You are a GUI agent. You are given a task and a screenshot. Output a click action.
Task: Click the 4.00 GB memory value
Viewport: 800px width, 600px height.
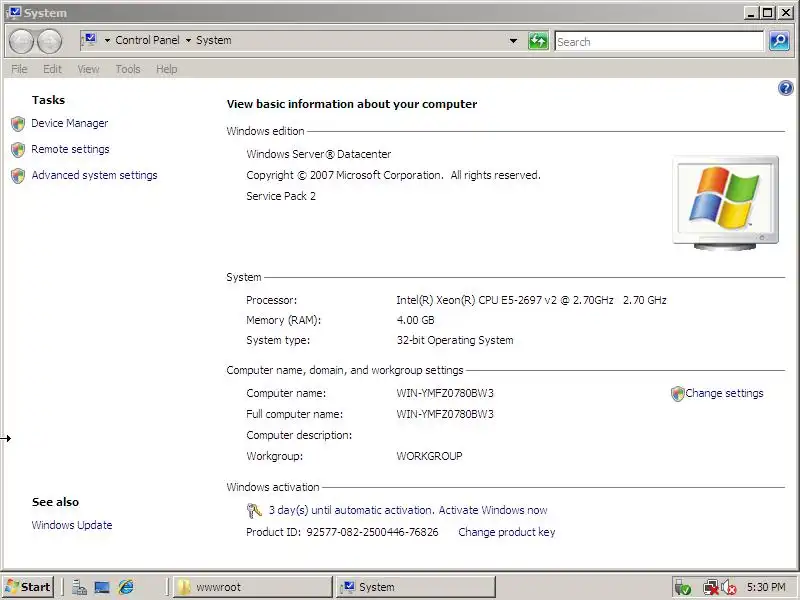(415, 320)
